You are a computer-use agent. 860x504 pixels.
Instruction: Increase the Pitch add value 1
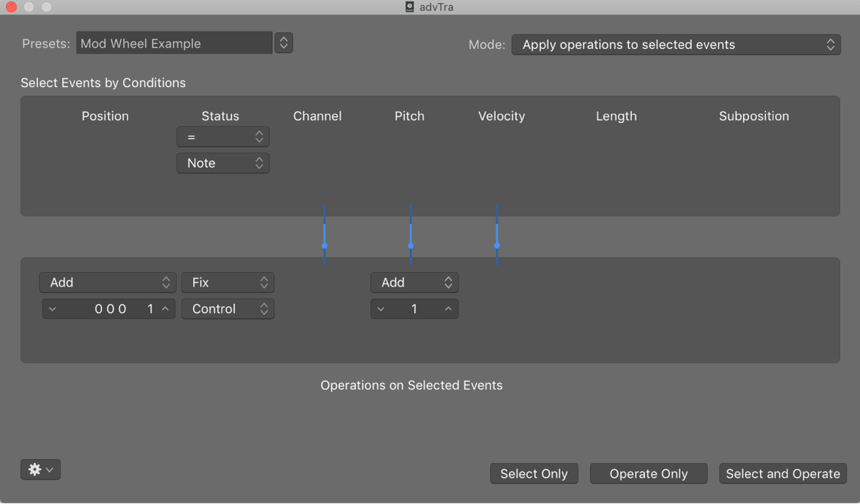pyautogui.click(x=448, y=309)
